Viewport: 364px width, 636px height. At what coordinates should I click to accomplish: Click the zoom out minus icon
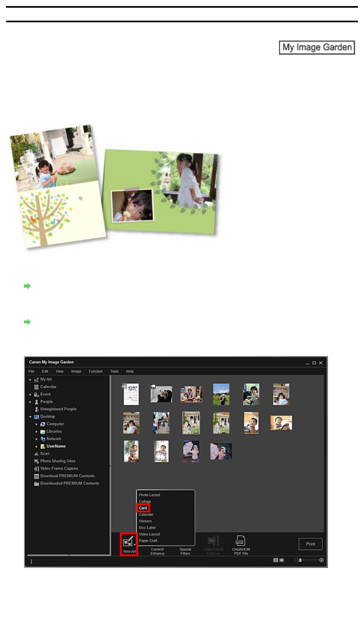296,560
